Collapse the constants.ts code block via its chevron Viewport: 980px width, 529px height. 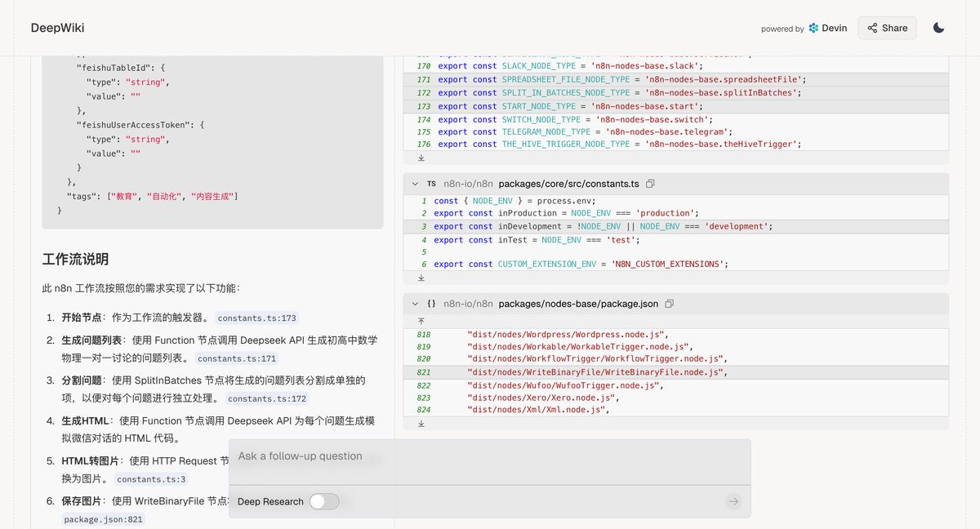415,184
